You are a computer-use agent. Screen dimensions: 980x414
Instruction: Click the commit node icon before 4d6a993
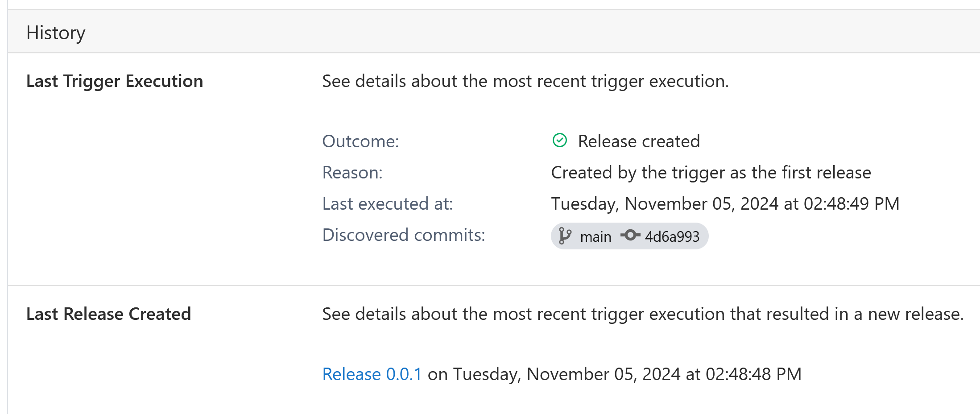point(630,235)
